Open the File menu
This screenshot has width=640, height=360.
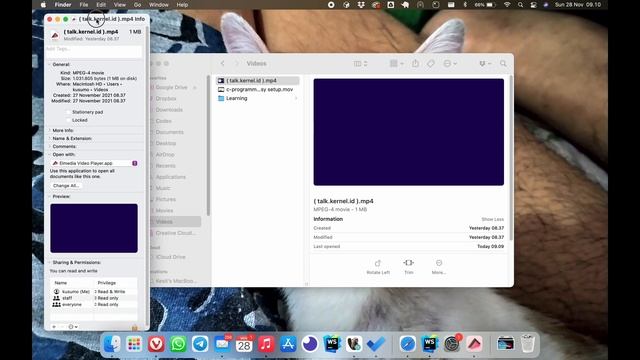coord(84,5)
